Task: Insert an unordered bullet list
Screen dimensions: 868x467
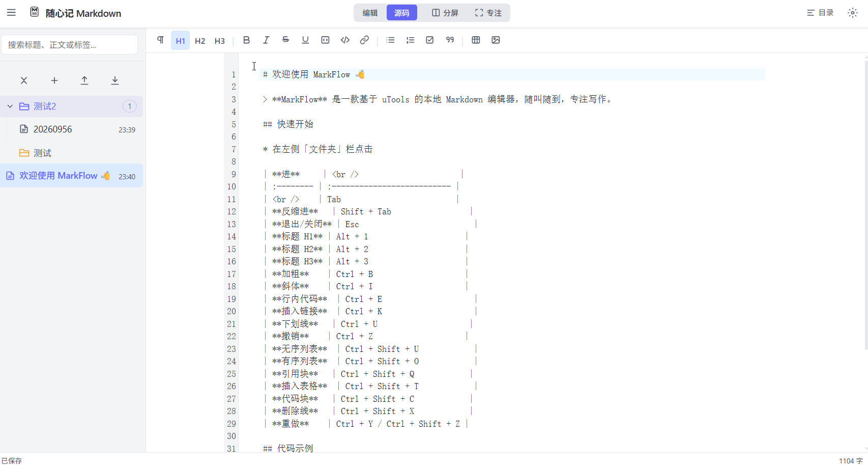Action: click(x=391, y=40)
